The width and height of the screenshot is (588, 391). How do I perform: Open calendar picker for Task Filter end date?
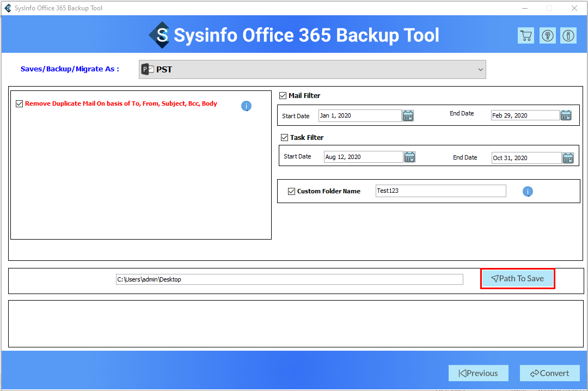[568, 158]
